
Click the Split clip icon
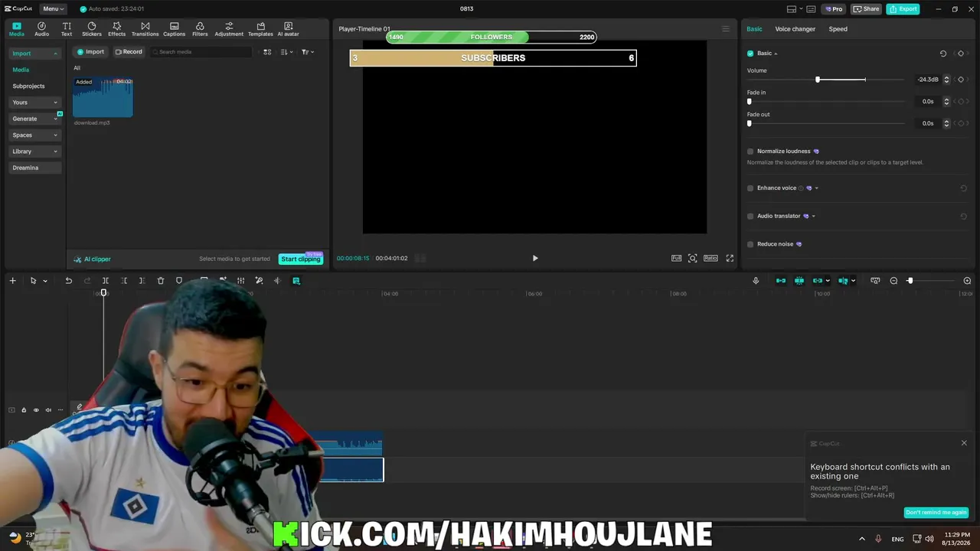106,281
